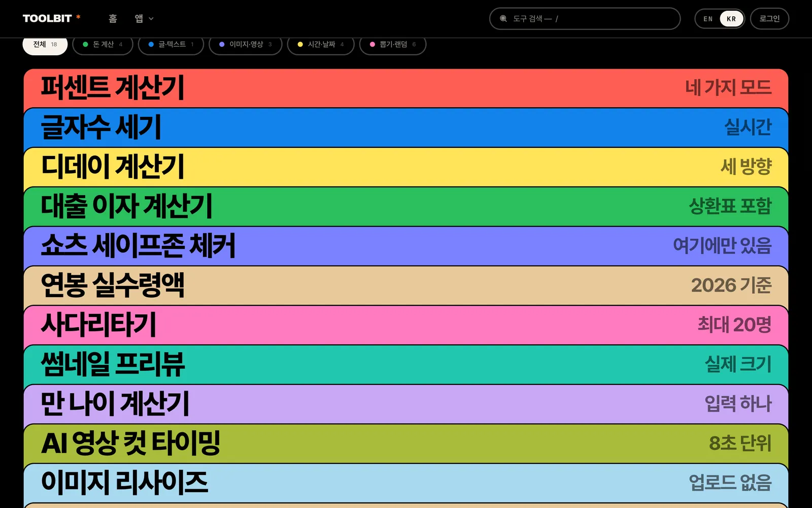Open the 대출 이자 계산기 tool
The image size is (812, 508).
[406, 207]
